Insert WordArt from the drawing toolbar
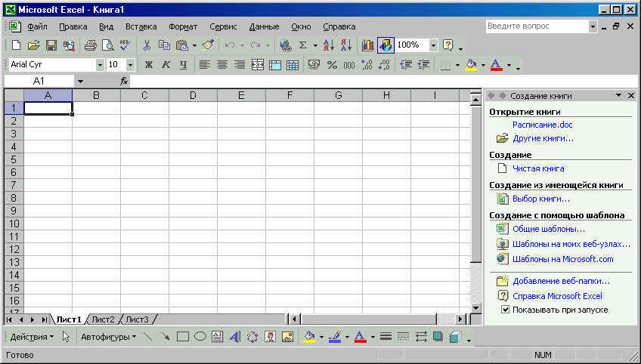 [235, 337]
